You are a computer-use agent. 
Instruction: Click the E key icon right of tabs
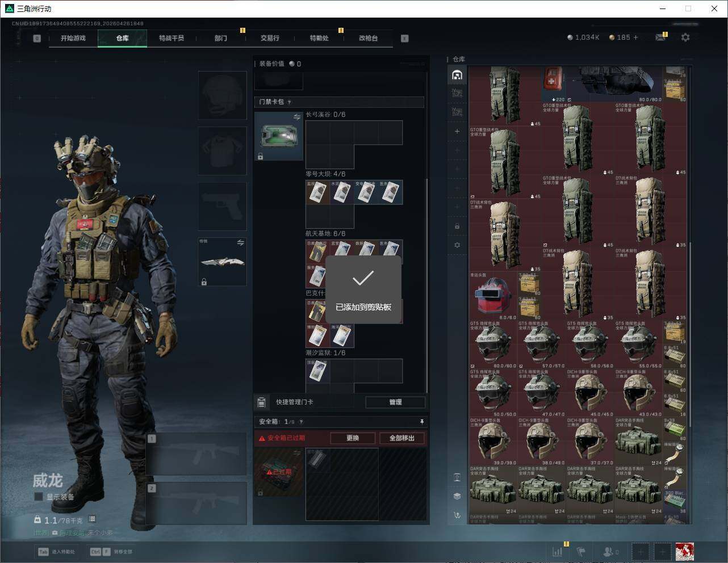405,39
